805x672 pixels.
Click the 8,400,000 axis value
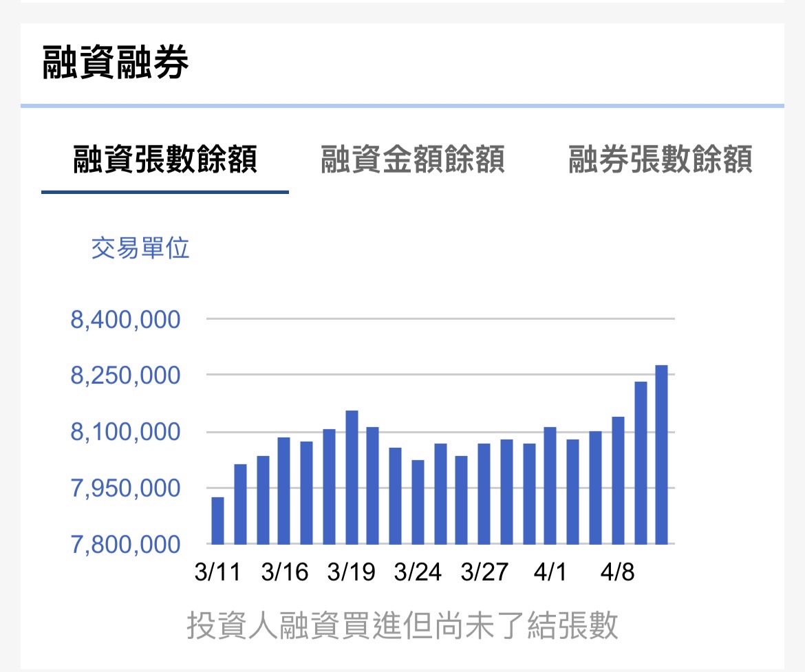click(x=126, y=319)
